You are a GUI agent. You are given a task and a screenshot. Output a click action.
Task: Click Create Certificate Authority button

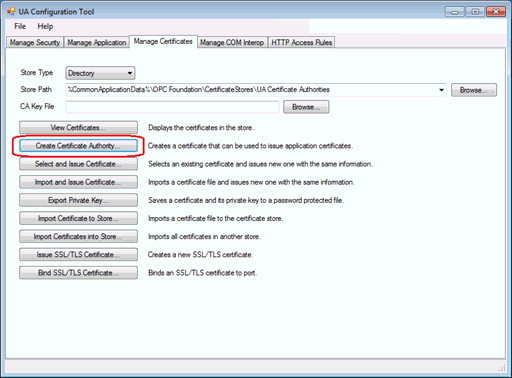[78, 146]
